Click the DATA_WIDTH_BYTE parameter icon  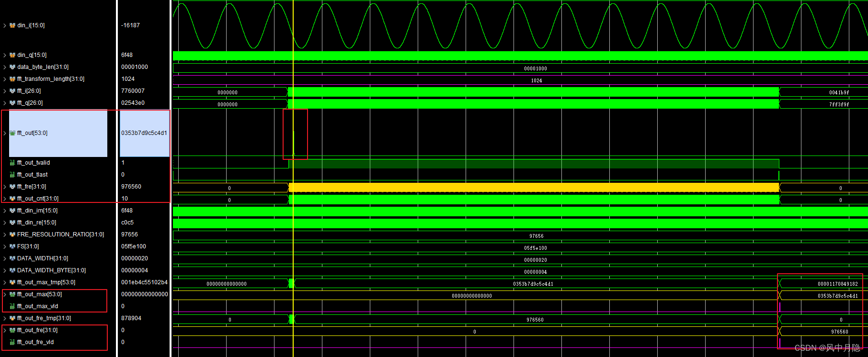[x=12, y=270]
